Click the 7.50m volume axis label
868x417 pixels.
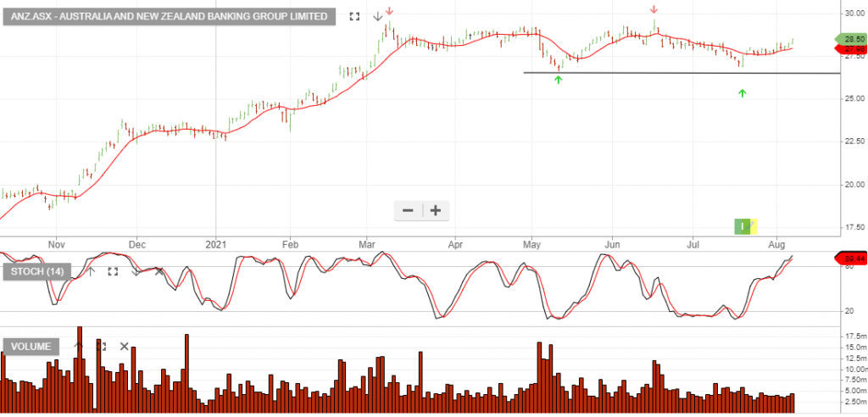coord(854,380)
